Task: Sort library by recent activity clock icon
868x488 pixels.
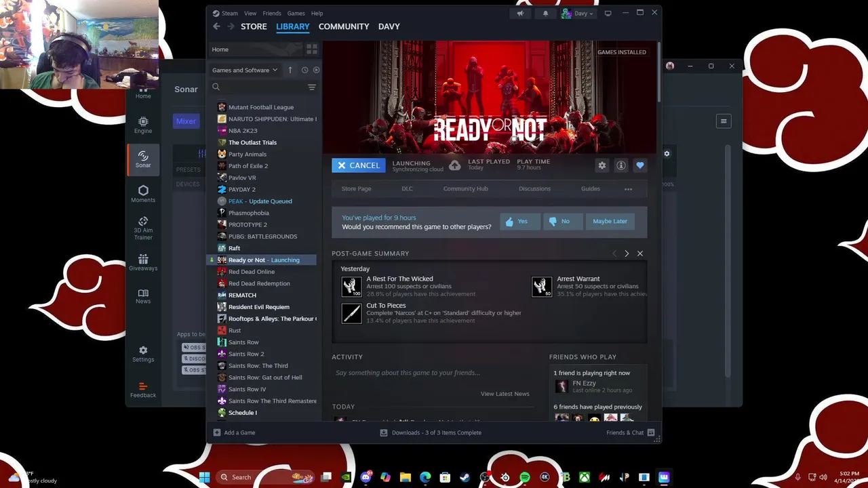Action: tap(304, 70)
